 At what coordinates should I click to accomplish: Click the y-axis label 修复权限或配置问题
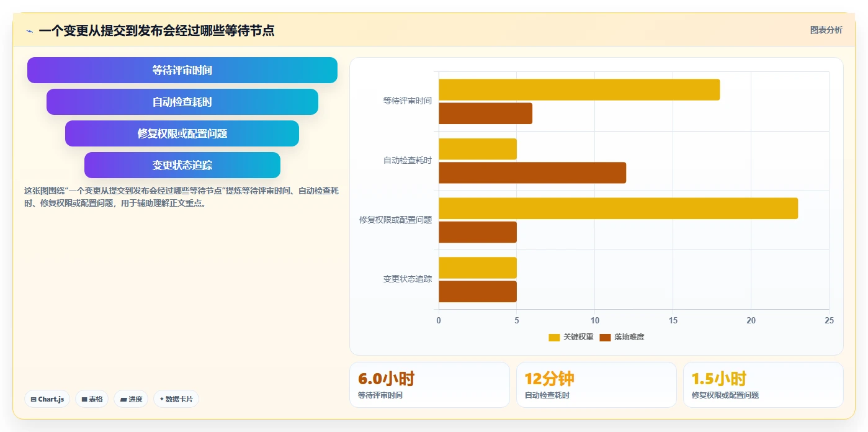coord(395,220)
